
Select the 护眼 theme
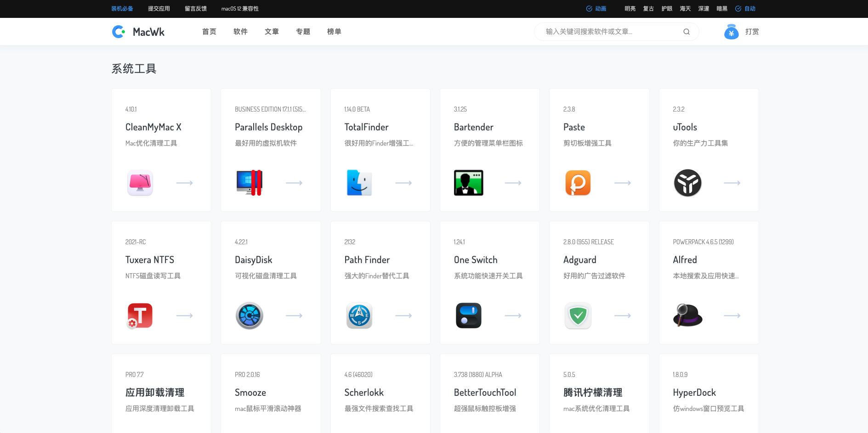point(667,9)
